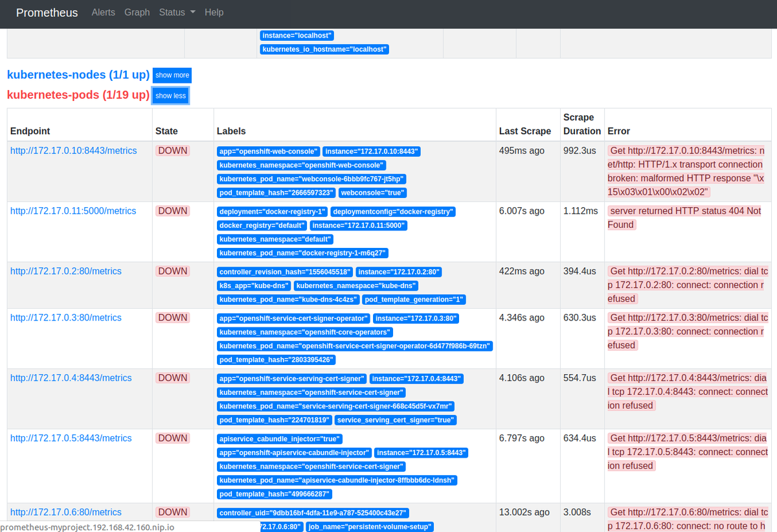This screenshot has height=532, width=777.
Task: Click label pod_template_hash="2666597323"
Action: coord(276,193)
